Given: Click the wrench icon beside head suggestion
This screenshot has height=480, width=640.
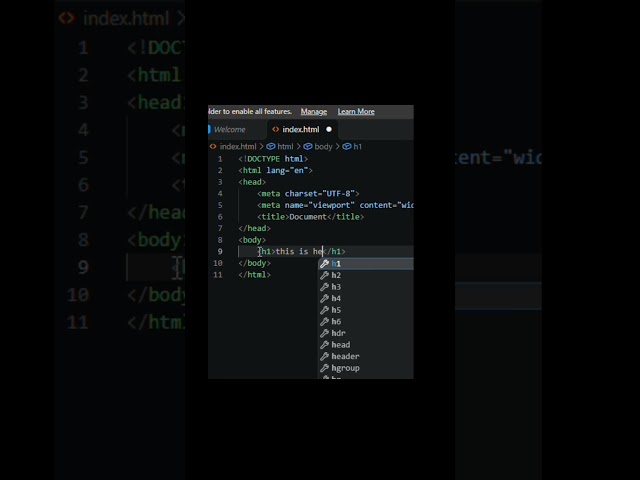Looking at the screenshot, I should point(324,345).
